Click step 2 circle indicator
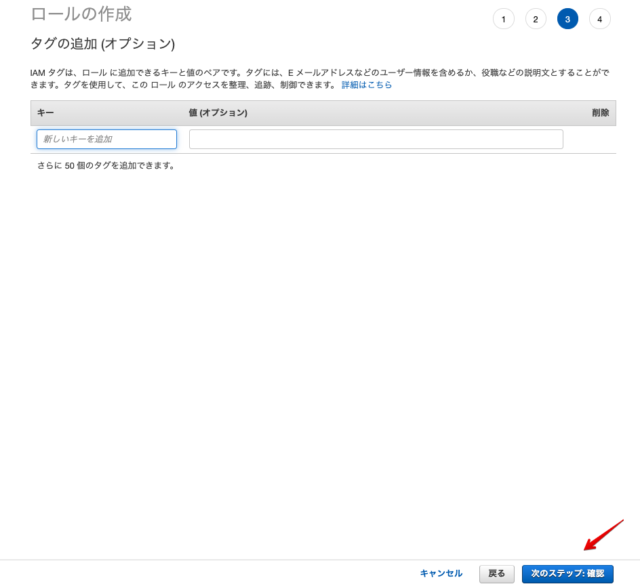 pyautogui.click(x=536, y=19)
